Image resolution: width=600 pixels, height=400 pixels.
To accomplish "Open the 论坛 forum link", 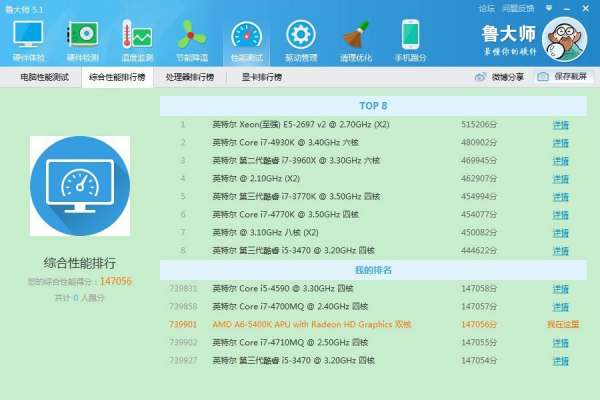I will pyautogui.click(x=486, y=8).
